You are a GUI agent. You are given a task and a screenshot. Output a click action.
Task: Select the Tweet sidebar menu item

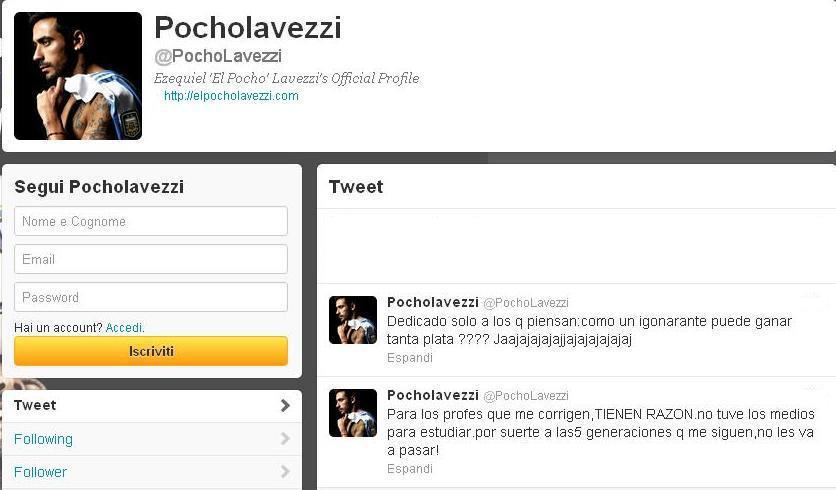[152, 406]
